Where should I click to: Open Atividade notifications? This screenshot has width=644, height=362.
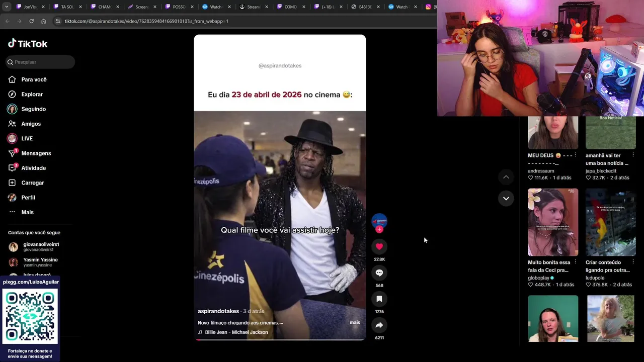(x=27, y=168)
